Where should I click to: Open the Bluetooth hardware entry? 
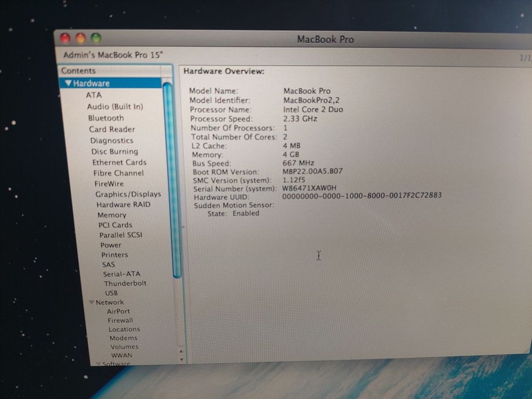pyautogui.click(x=106, y=118)
